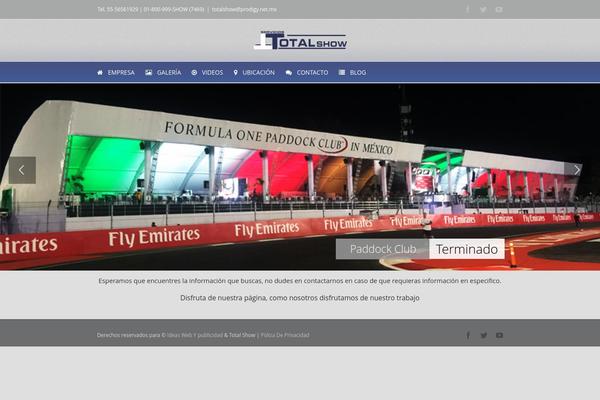Click the Total Show logo
This screenshot has width=600, height=400.
coord(300,40)
